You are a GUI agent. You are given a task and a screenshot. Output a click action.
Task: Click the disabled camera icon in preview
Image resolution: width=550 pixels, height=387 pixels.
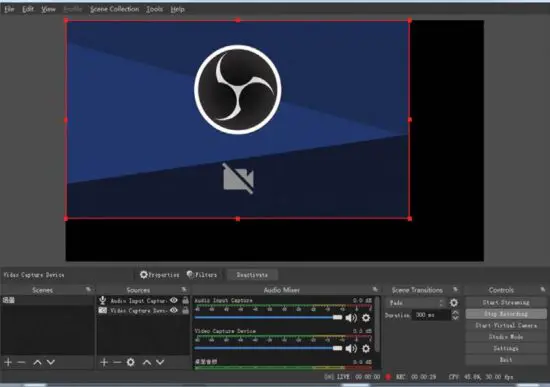238,178
